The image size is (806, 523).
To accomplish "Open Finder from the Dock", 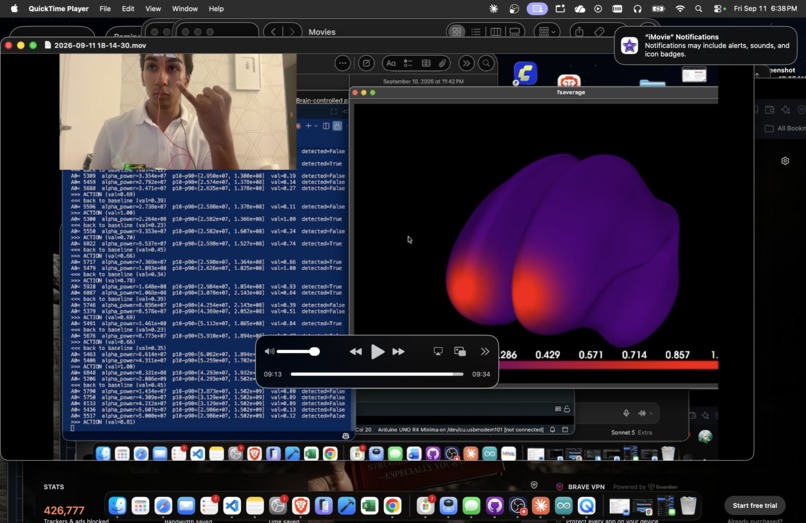I will point(118,506).
